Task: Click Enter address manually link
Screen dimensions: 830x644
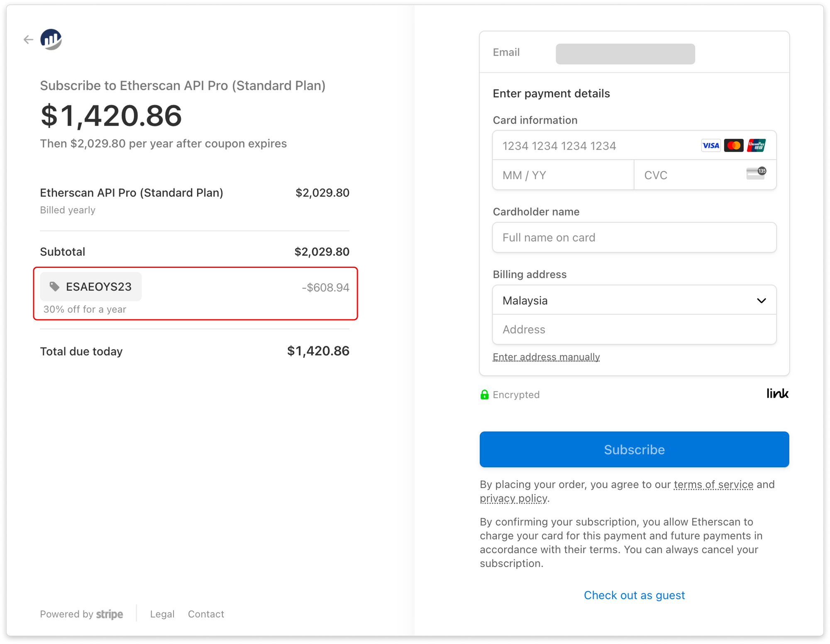Action: point(546,357)
